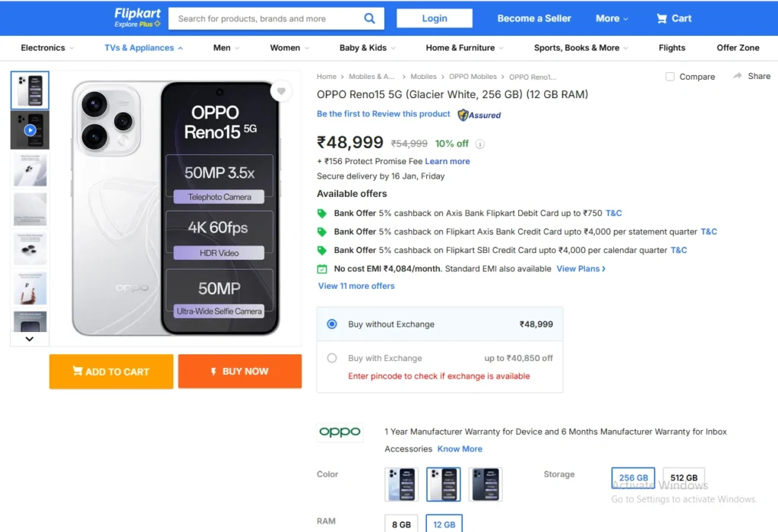
Task: Play the product video thumbnail
Action: [30, 130]
